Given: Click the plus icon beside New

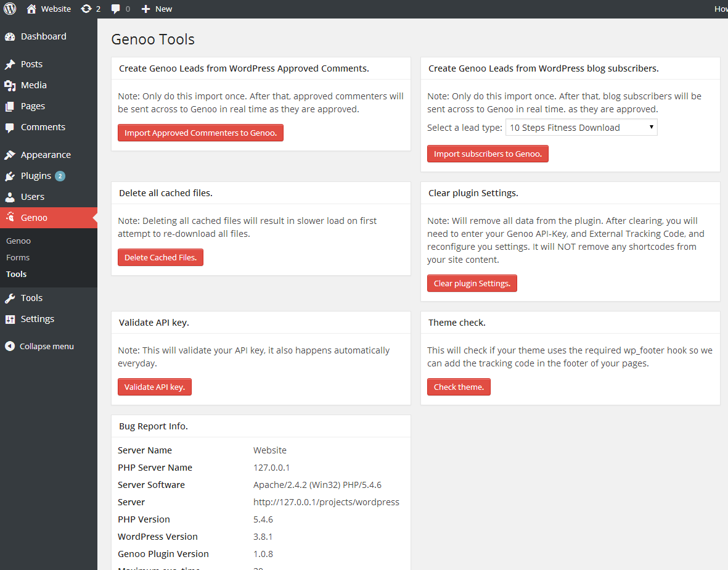Looking at the screenshot, I should pos(146,9).
